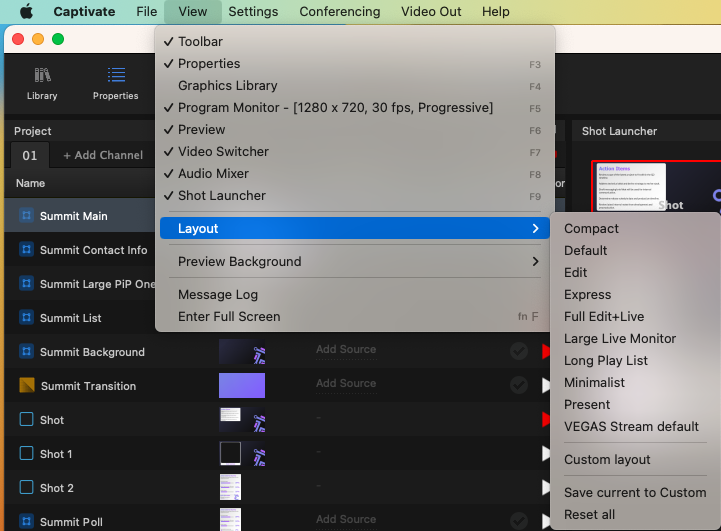The height and width of the screenshot is (531, 721).
Task: Expand the Layout submenu
Action: (x=355, y=228)
